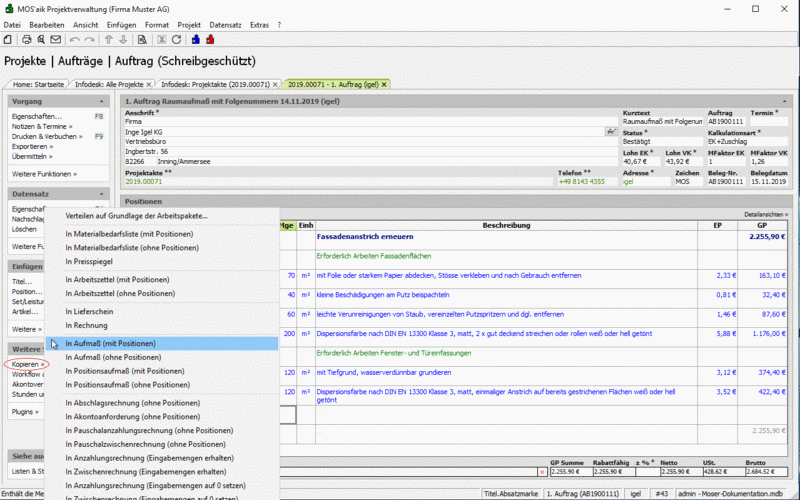Click the up arrow toolbar icon

point(109,39)
